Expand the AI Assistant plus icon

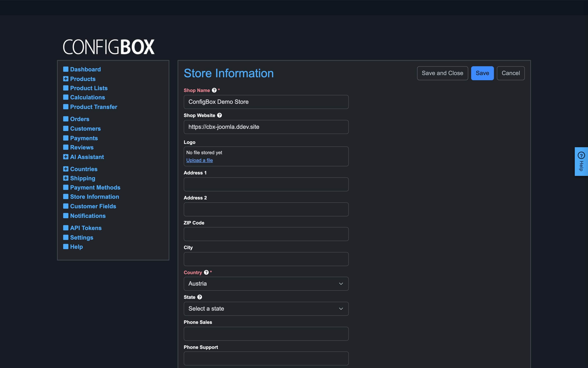click(x=66, y=157)
